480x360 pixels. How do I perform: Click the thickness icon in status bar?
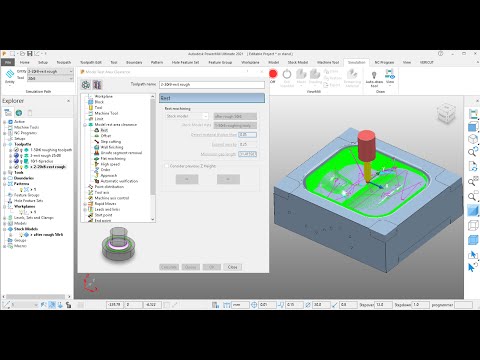tap(281, 305)
